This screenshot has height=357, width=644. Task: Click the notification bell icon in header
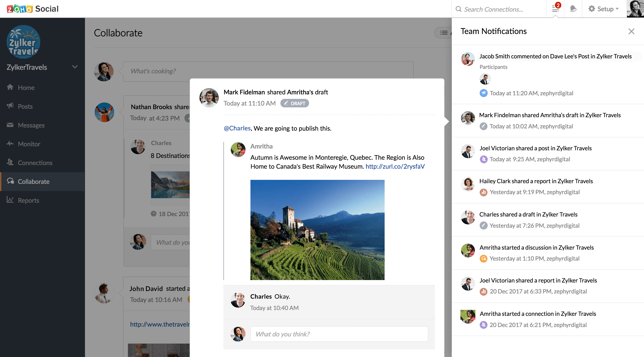pos(573,9)
